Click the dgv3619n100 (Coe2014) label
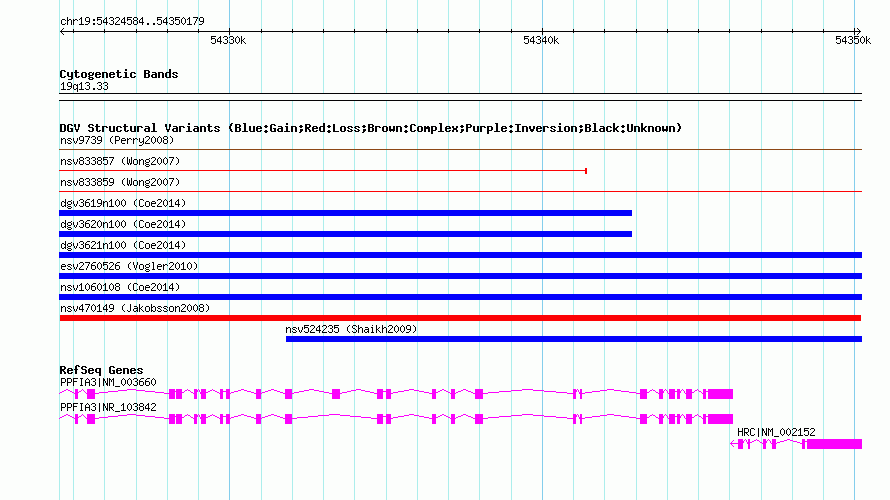890x500 pixels. tap(123, 204)
